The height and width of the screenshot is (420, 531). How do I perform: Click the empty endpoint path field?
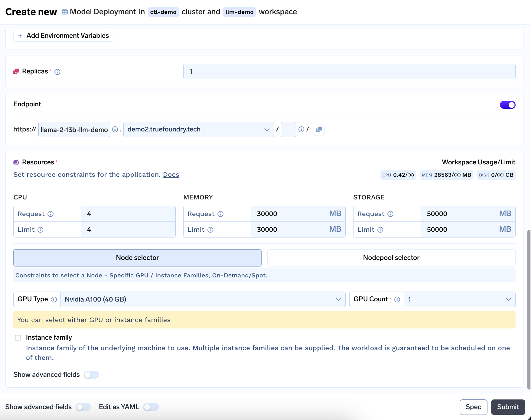288,129
